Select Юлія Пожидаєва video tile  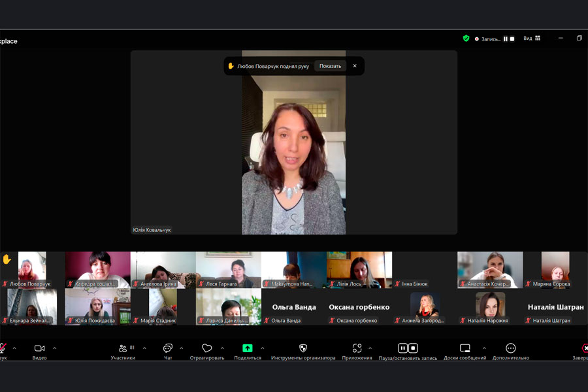97,306
